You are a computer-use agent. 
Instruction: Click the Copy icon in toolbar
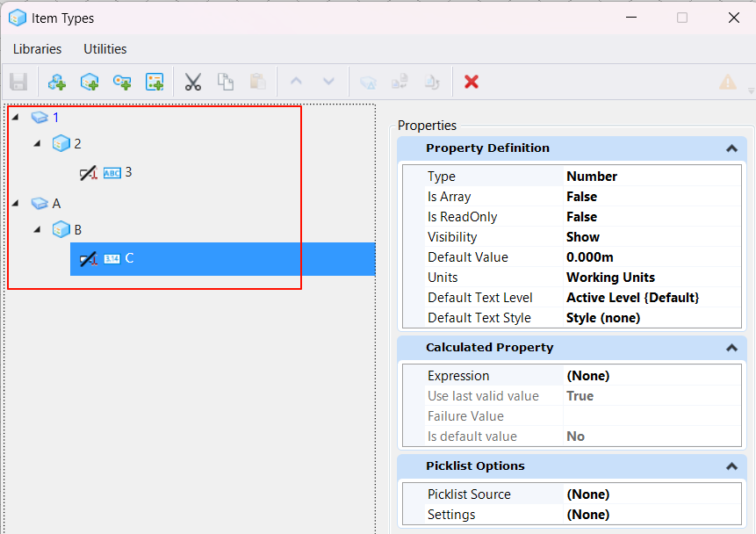pyautogui.click(x=226, y=82)
